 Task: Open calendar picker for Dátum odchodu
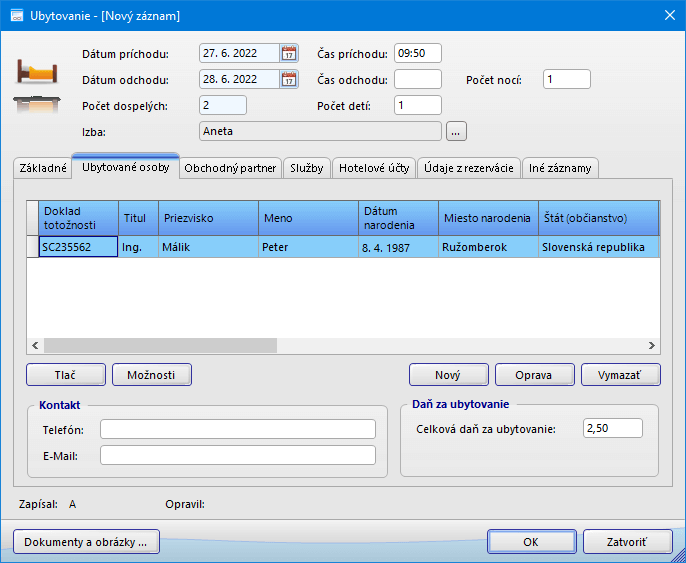click(289, 80)
